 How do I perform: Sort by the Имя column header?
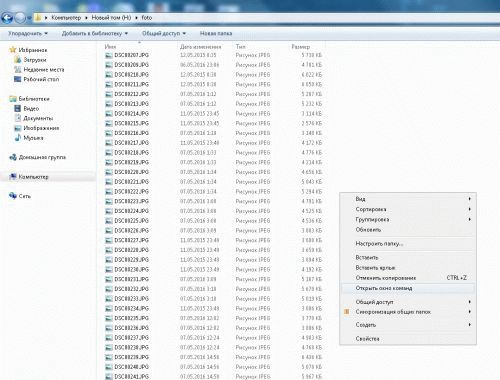(110, 47)
